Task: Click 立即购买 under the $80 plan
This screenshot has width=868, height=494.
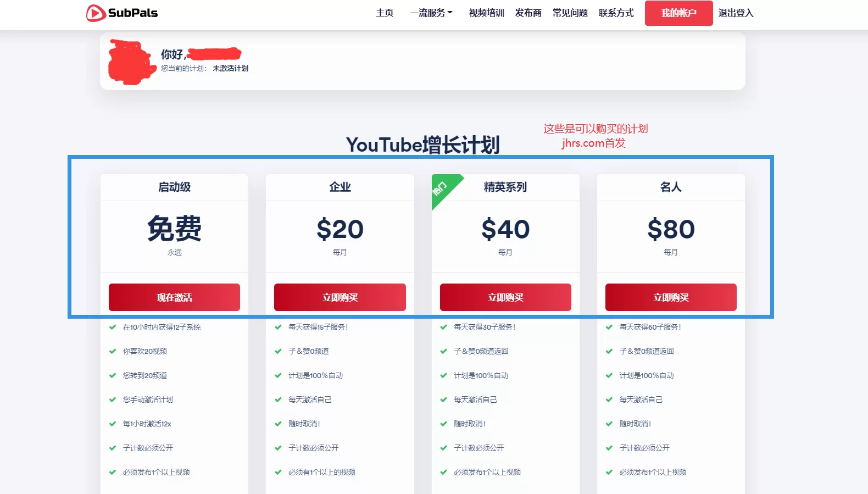Action: 671,297
